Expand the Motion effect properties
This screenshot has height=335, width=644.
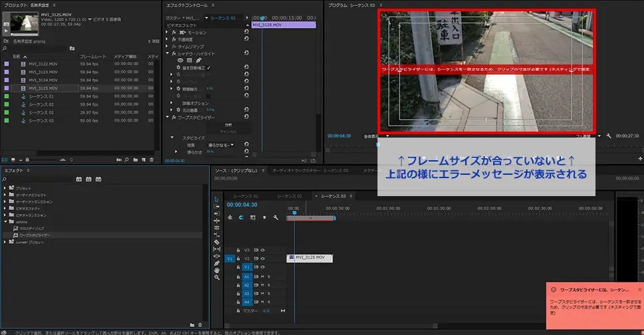click(x=167, y=33)
